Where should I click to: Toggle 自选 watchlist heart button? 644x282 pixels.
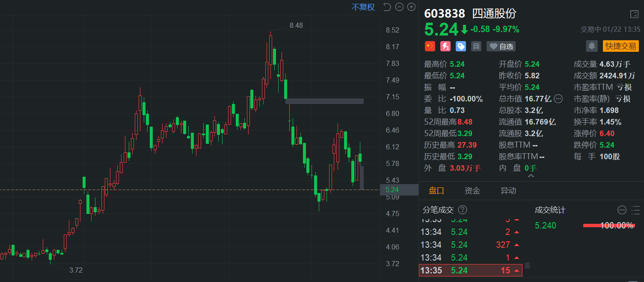pyautogui.click(x=501, y=46)
